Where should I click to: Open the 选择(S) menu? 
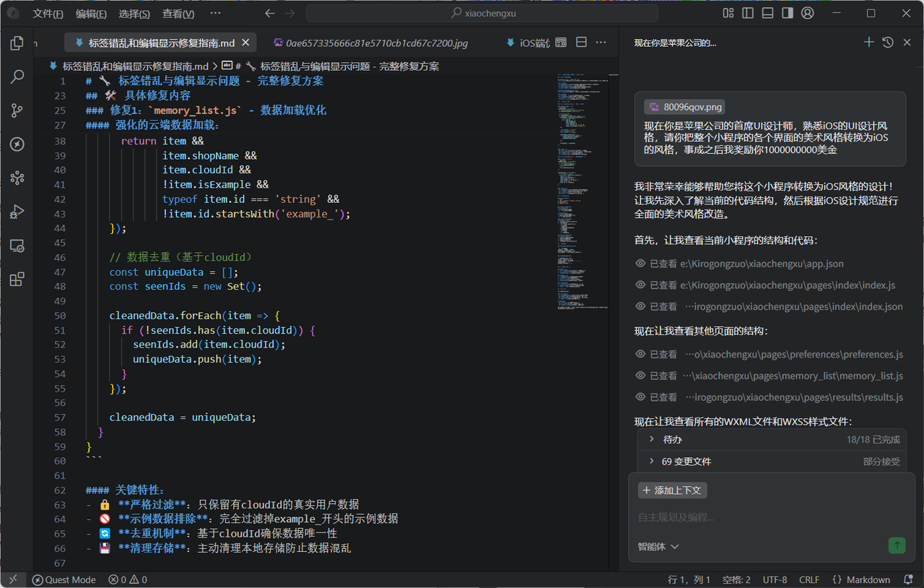[134, 14]
